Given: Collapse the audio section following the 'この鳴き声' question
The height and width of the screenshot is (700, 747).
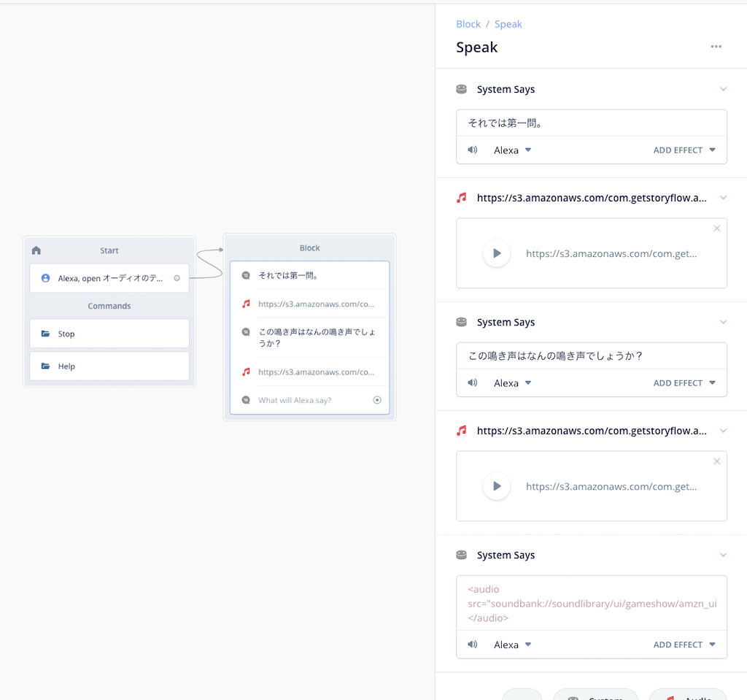Looking at the screenshot, I should click(723, 431).
